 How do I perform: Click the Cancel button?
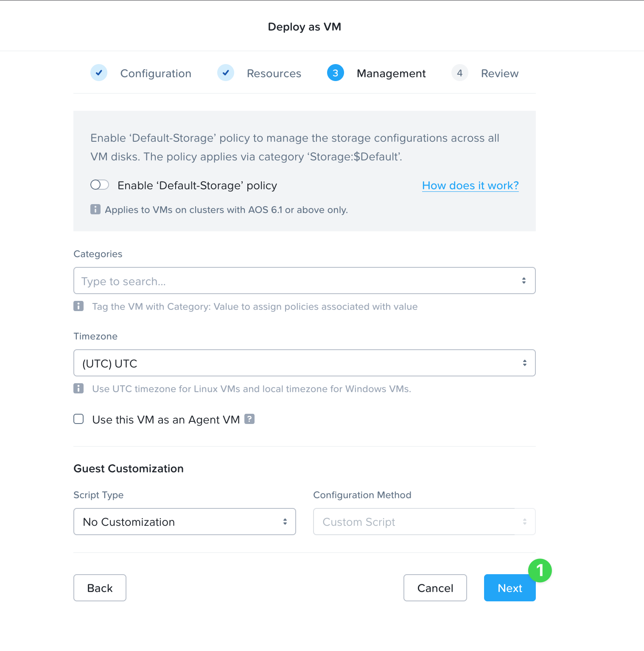[x=435, y=588]
